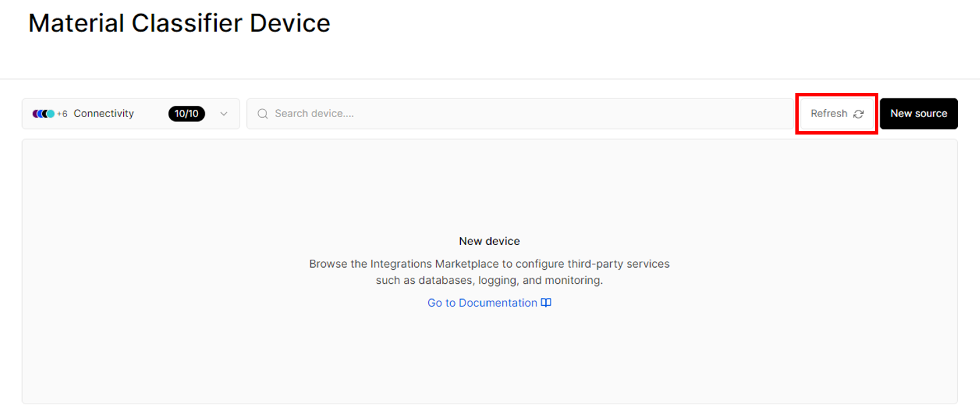
Task: Click the New source button
Action: (918, 114)
